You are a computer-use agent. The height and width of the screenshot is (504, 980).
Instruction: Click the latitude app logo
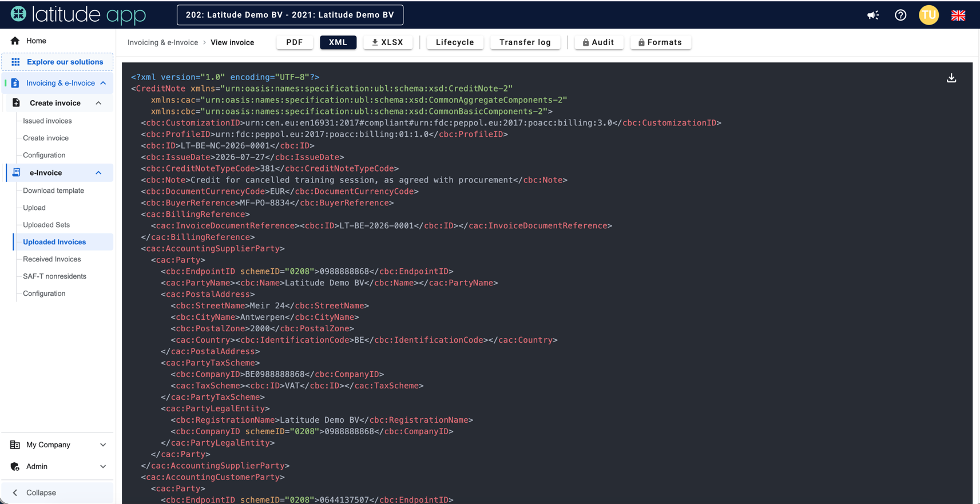coord(78,15)
